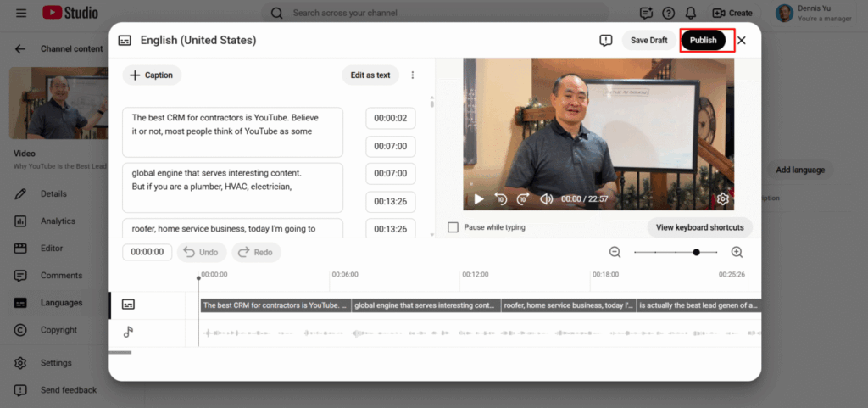Open Copyright in the sidebar
This screenshot has width=868, height=408.
pyautogui.click(x=58, y=330)
